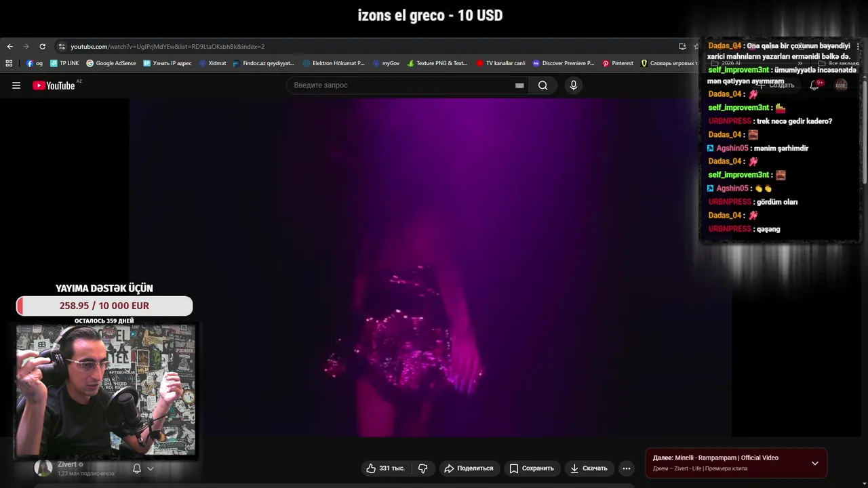Open Zivert channel avatar

[43, 468]
